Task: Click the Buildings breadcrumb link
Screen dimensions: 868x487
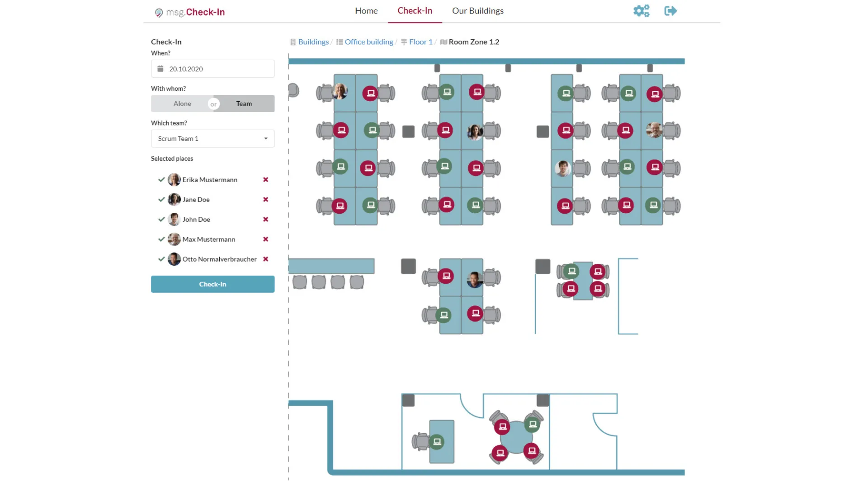Action: click(313, 42)
